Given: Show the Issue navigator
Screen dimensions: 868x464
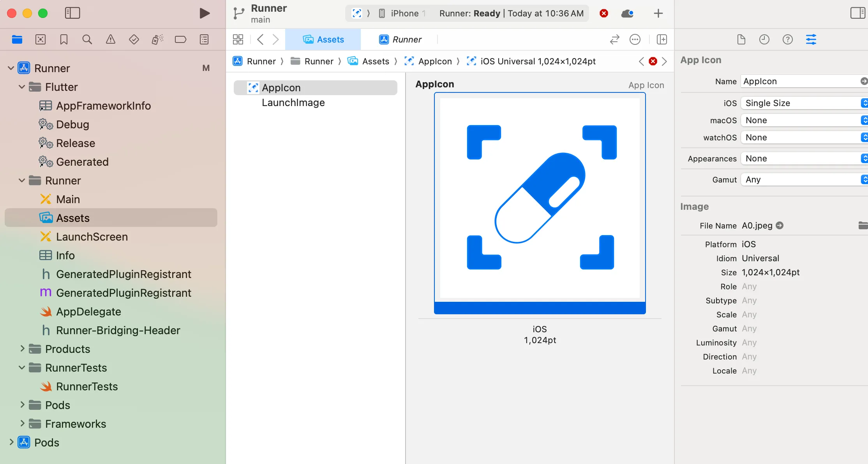Looking at the screenshot, I should pyautogui.click(x=111, y=39).
